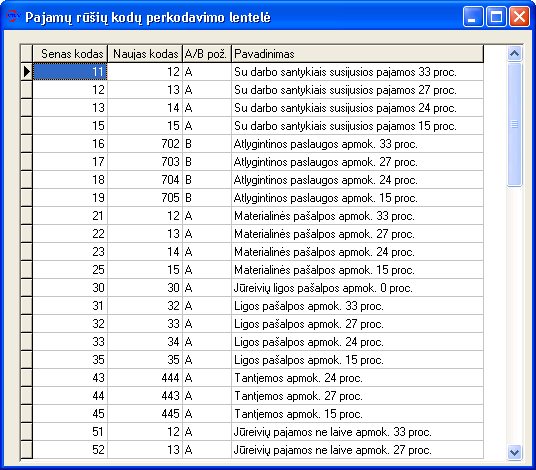536x470 pixels.
Task: Close the Pajamų rūšių kodų window
Action: [x=519, y=16]
